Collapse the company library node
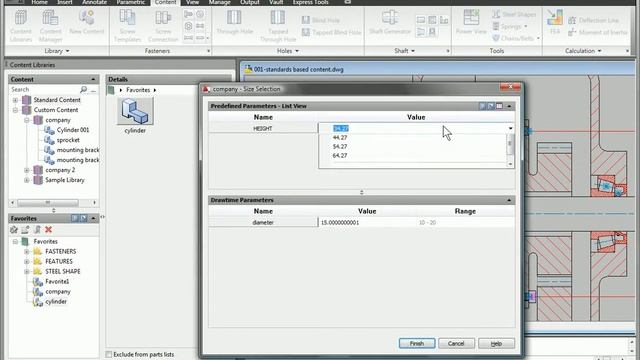Screen dimensions: 640x360 pyautogui.click(x=27, y=120)
